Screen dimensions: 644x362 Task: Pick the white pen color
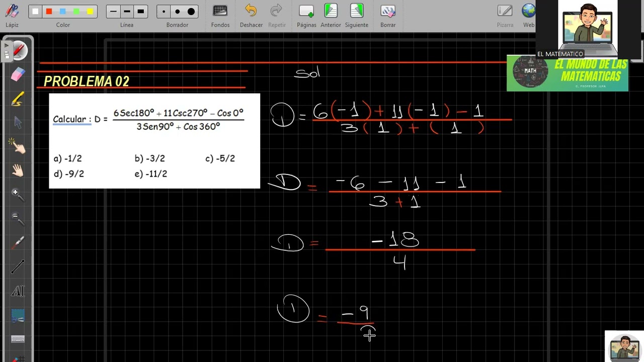click(x=35, y=12)
